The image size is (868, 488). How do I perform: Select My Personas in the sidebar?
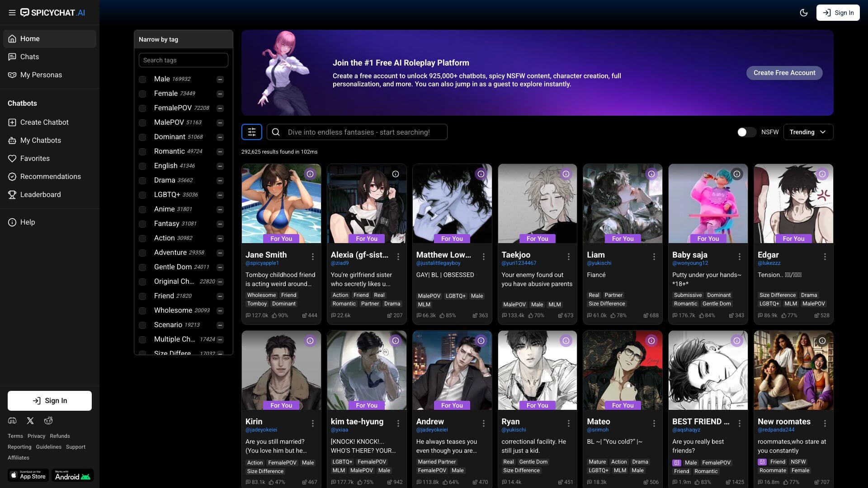(42, 75)
